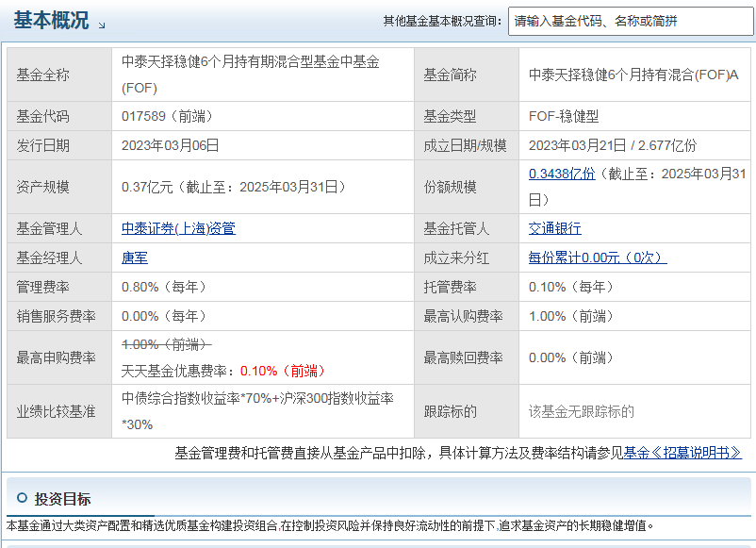Click the 资产规模 label cell
The width and height of the screenshot is (756, 548).
(59, 187)
